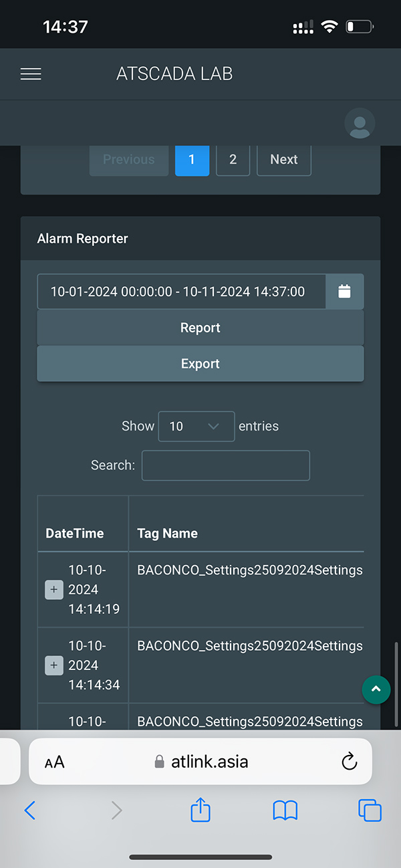
Task: Reload the page in Safari
Action: click(x=349, y=762)
